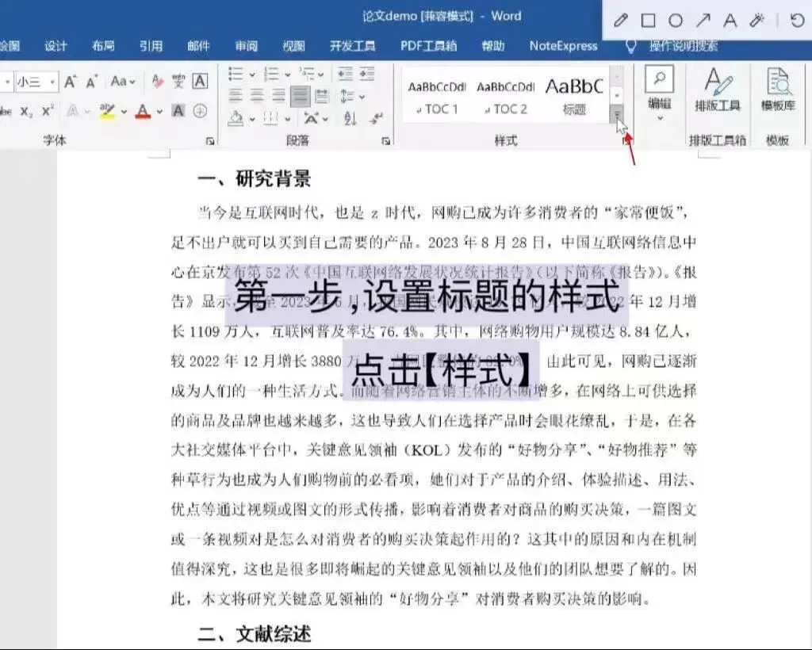The image size is (812, 650).
Task: Click the Shrink Font size icon
Action: click(x=92, y=82)
